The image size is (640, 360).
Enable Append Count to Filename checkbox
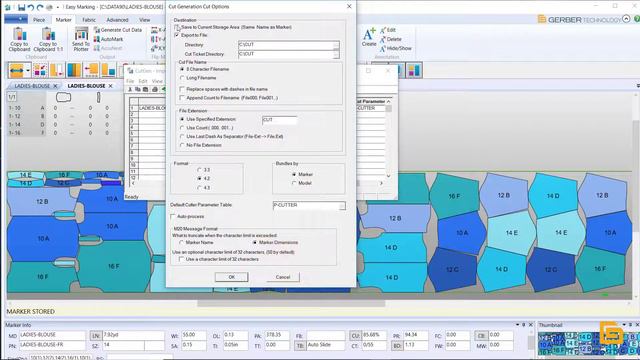(182, 98)
